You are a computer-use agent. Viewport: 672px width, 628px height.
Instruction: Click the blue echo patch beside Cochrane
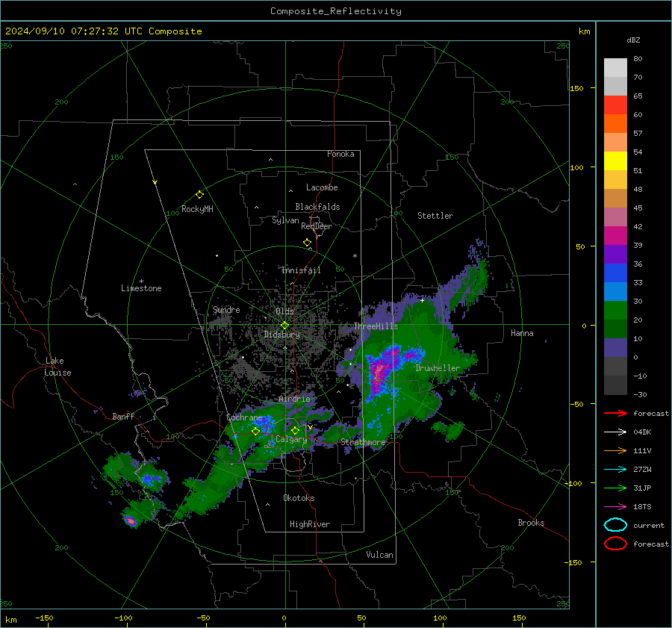tap(266, 423)
